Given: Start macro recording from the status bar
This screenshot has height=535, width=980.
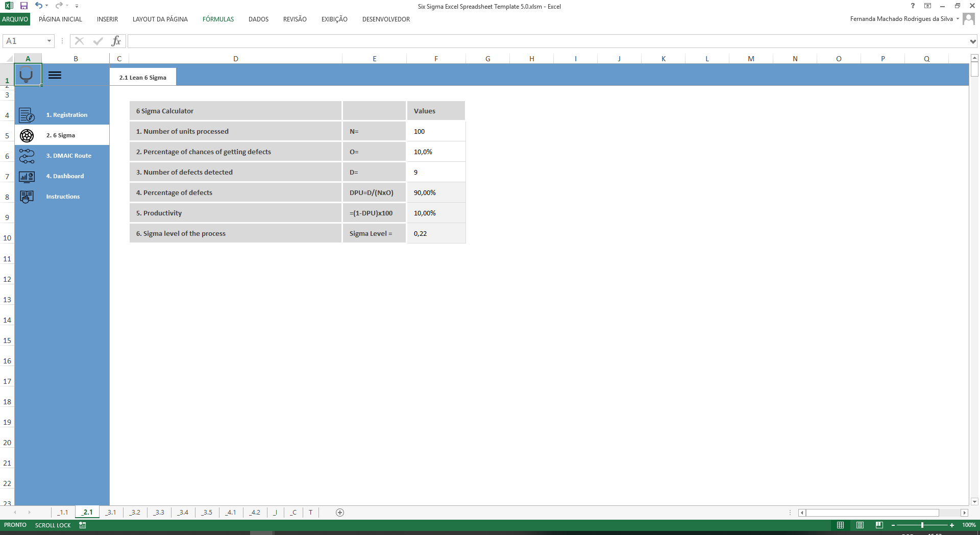Looking at the screenshot, I should coord(82,525).
